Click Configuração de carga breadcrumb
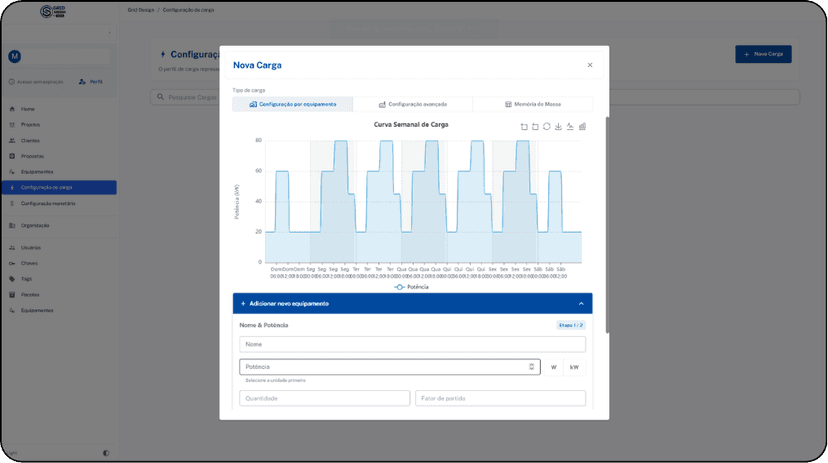This screenshot has width=828, height=463. (188, 10)
